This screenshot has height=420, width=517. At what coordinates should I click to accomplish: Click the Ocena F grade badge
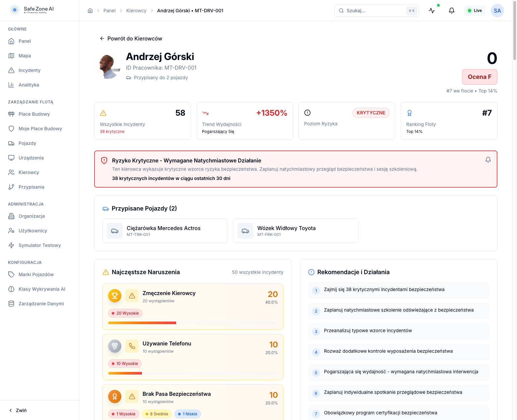(x=479, y=77)
